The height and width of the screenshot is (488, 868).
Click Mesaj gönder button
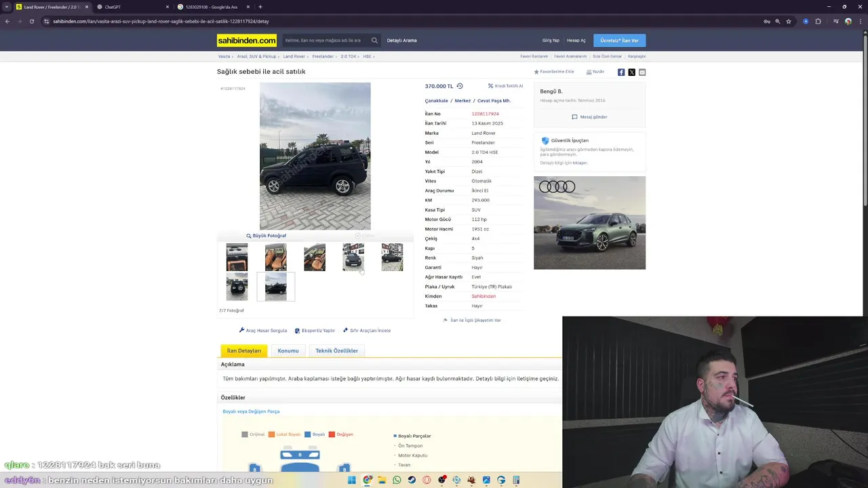click(x=589, y=117)
